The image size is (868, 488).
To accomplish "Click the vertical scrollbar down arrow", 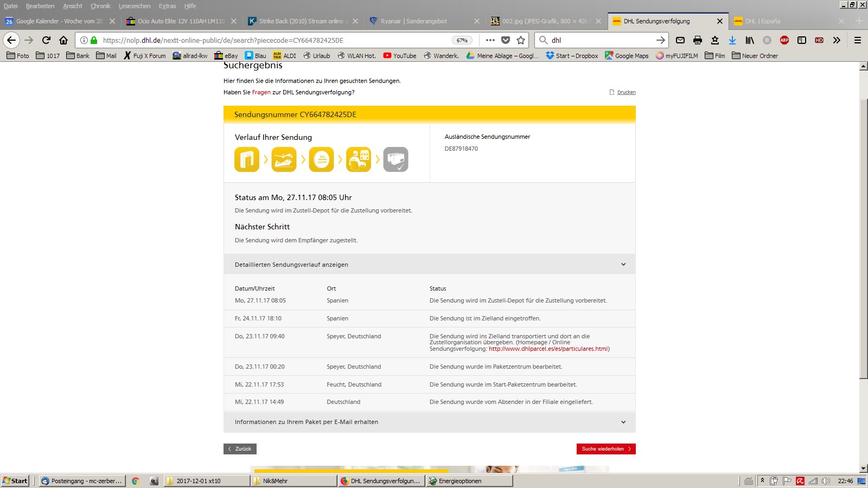I will (864, 468).
